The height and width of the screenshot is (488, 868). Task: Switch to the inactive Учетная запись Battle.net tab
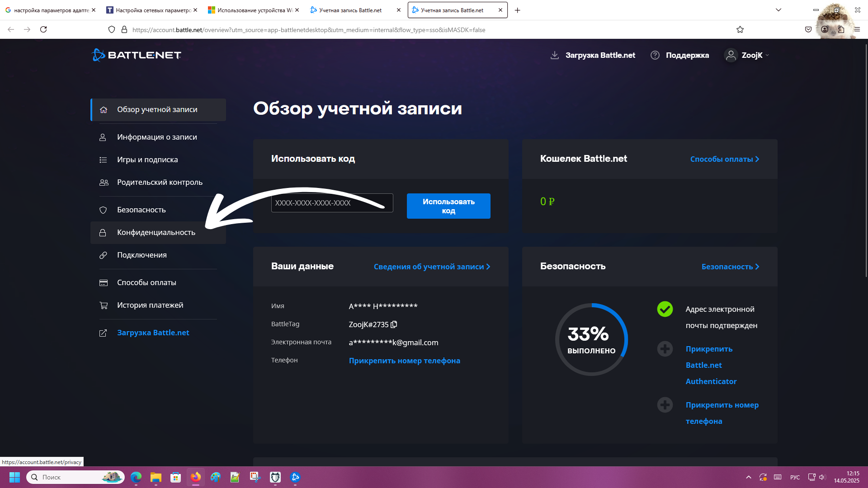(x=355, y=10)
